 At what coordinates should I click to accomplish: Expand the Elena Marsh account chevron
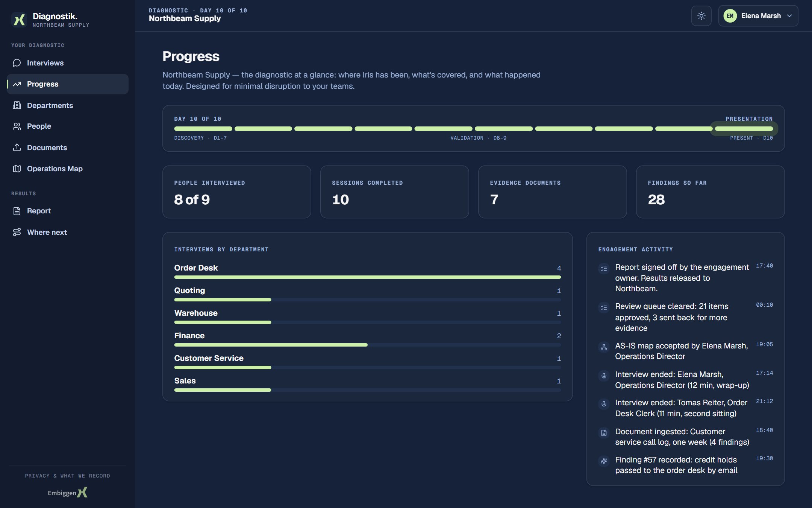[789, 16]
